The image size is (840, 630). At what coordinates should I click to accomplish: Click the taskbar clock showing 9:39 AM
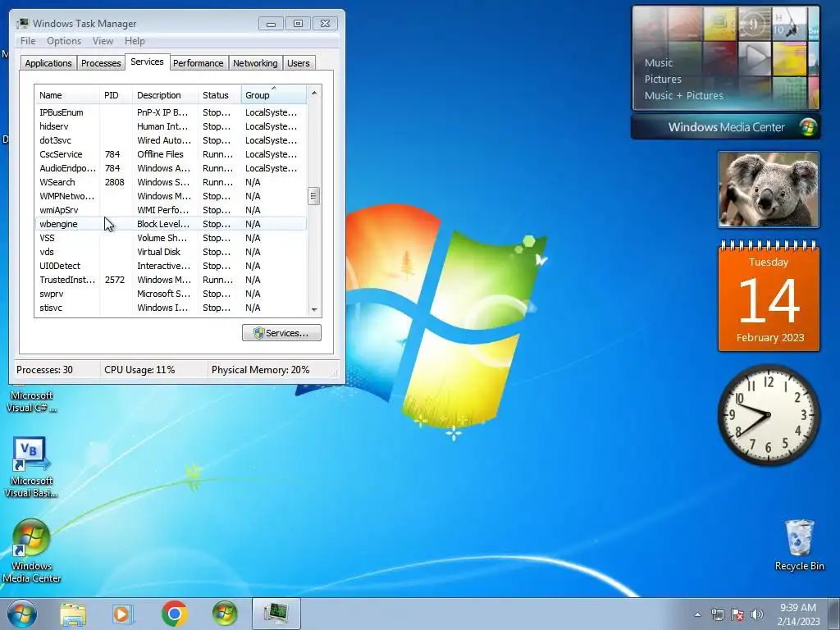[798, 614]
